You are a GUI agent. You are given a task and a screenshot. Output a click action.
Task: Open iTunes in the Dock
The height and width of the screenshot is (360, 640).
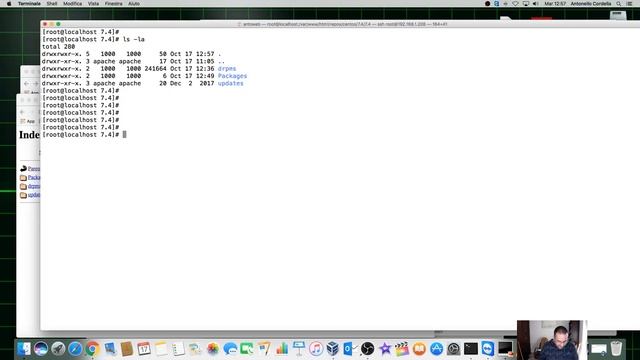316,349
